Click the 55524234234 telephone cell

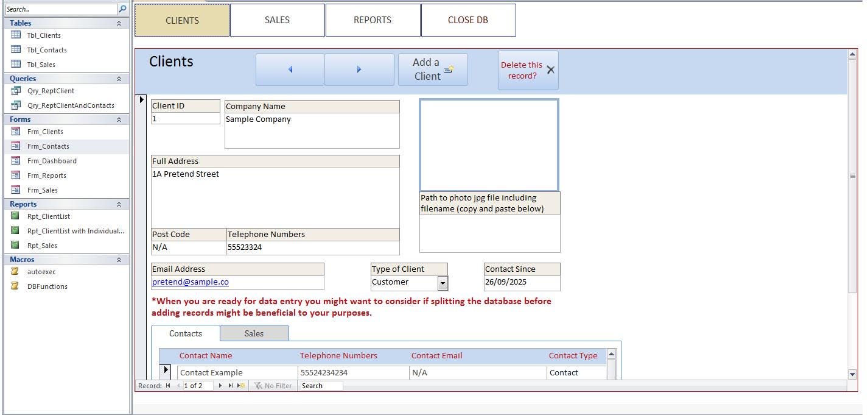pyautogui.click(x=354, y=372)
